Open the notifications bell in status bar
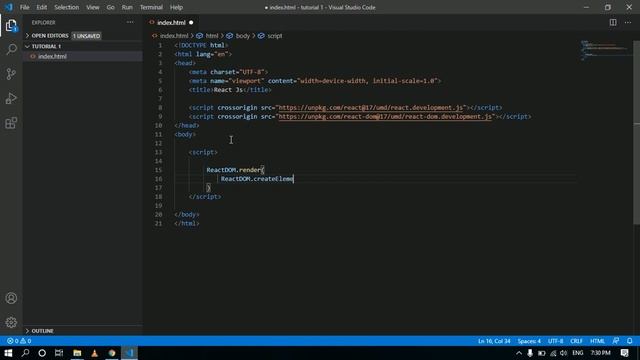The height and width of the screenshot is (360, 640). pos(629,341)
